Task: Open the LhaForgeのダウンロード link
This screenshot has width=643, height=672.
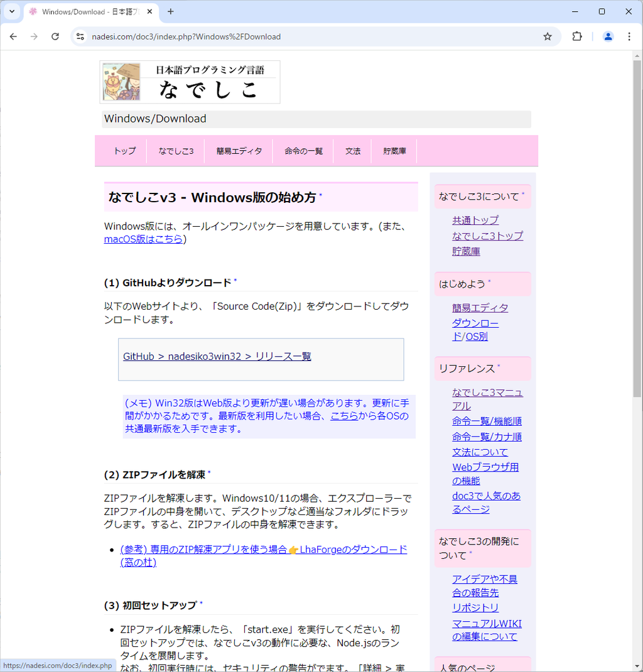Action: pos(353,550)
